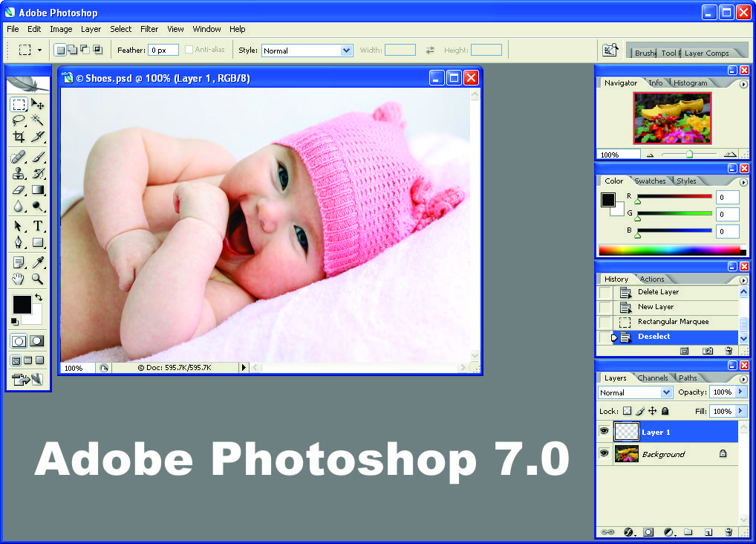
Task: Select the Blur tool
Action: pyautogui.click(x=19, y=206)
